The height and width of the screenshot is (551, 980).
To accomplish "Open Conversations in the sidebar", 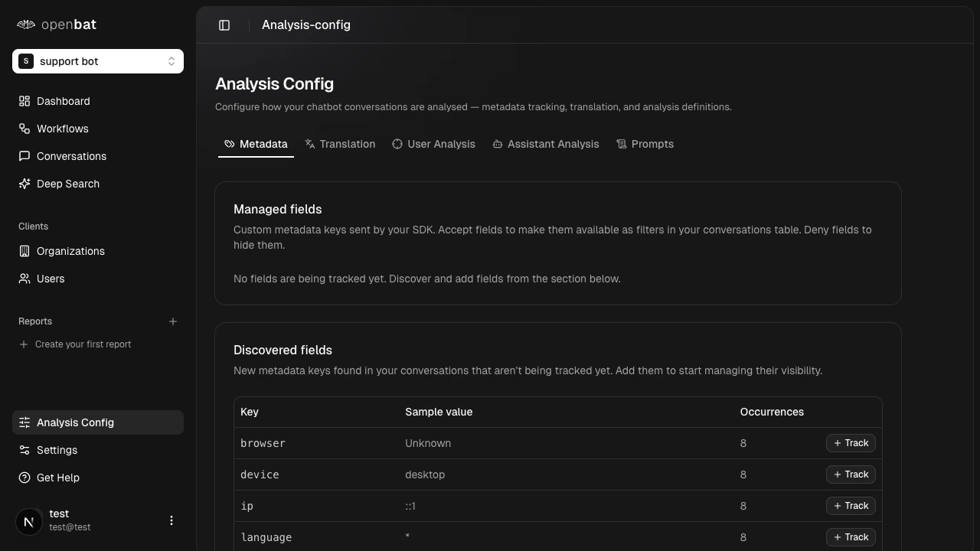I will (x=71, y=156).
